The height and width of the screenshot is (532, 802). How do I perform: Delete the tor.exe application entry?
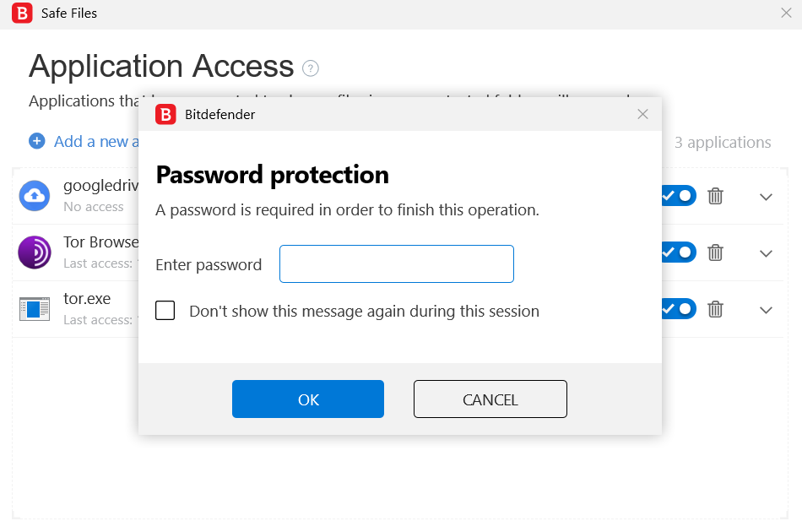click(715, 309)
